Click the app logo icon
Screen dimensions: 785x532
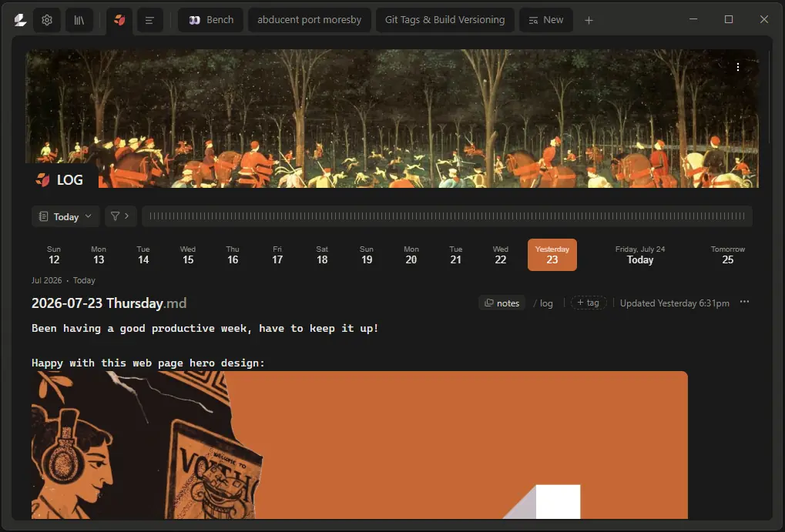pyautogui.click(x=20, y=20)
